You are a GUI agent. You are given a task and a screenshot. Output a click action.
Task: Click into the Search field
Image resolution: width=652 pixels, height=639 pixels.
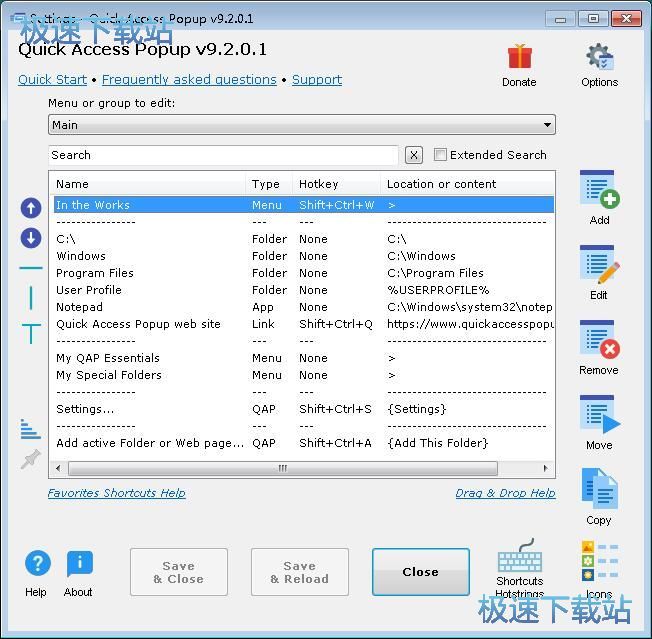[223, 155]
